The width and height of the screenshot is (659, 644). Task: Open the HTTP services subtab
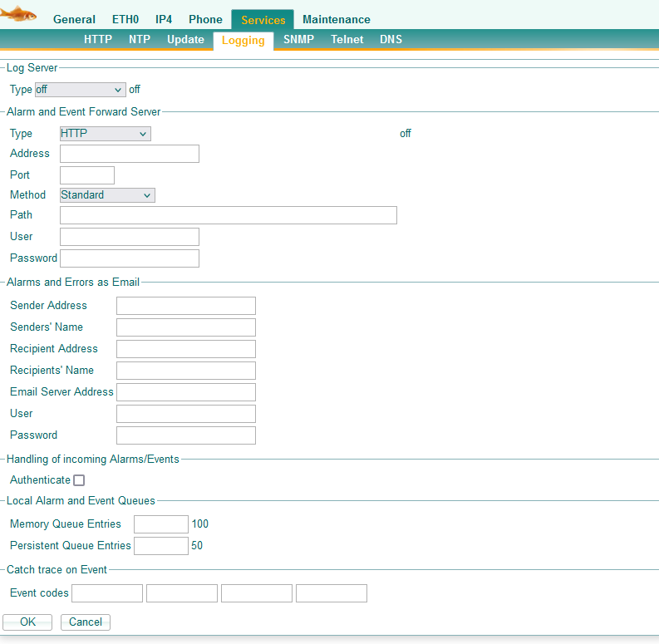coord(98,40)
